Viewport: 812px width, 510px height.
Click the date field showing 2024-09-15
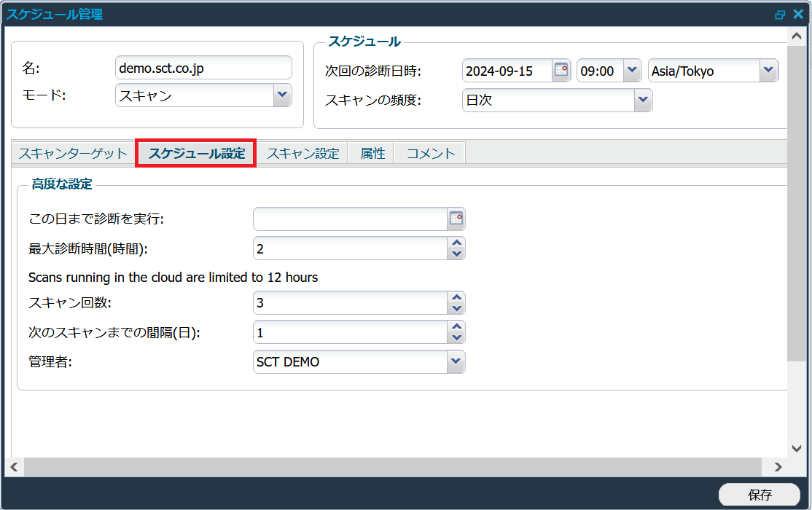coord(507,71)
